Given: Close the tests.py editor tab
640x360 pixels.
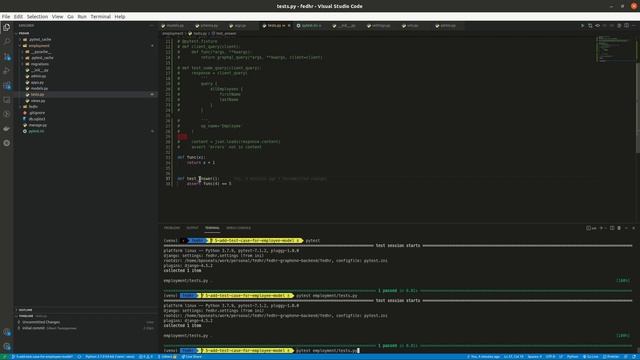Looking at the screenshot, I should click(x=289, y=25).
